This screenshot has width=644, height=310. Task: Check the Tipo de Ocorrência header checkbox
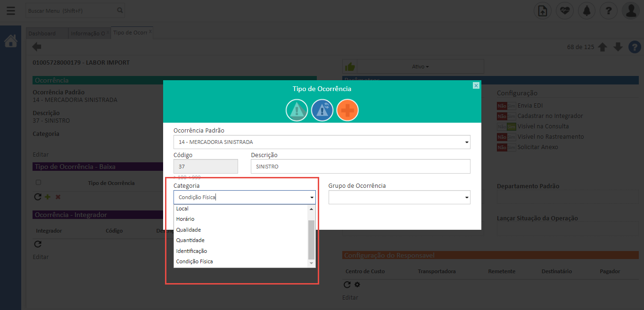point(38,182)
